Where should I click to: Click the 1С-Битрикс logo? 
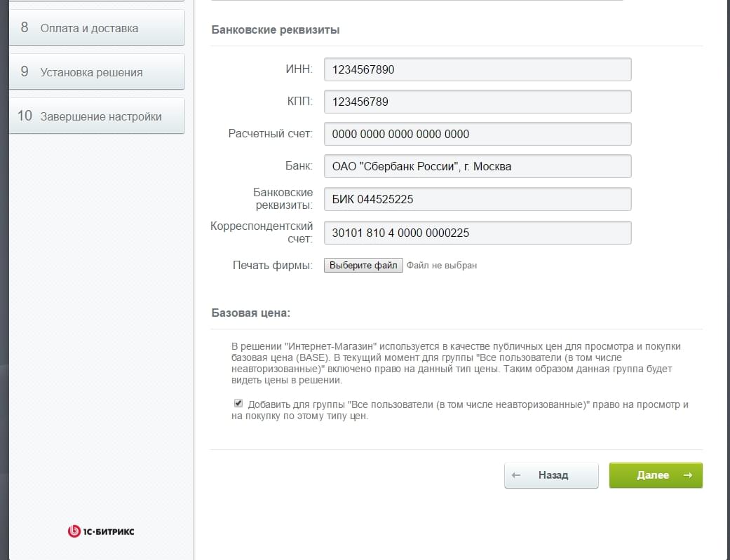100,531
